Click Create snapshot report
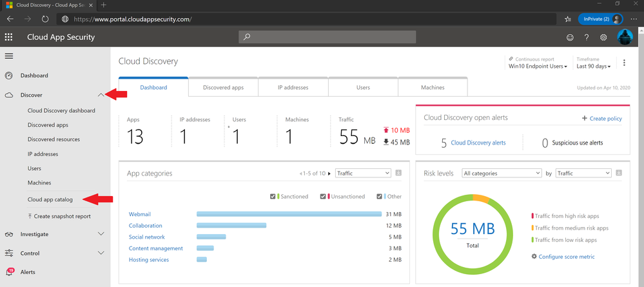This screenshot has width=644, height=287. pyautogui.click(x=59, y=216)
